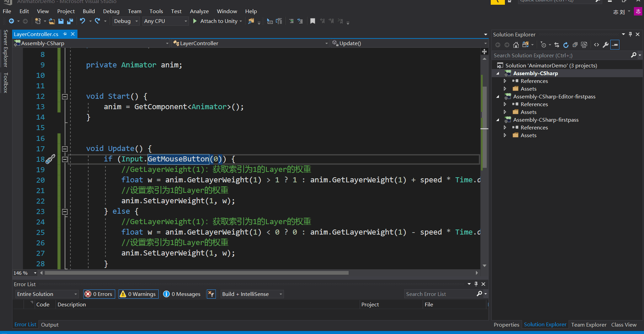
Task: Click the Undo arrow icon
Action: pos(83,21)
